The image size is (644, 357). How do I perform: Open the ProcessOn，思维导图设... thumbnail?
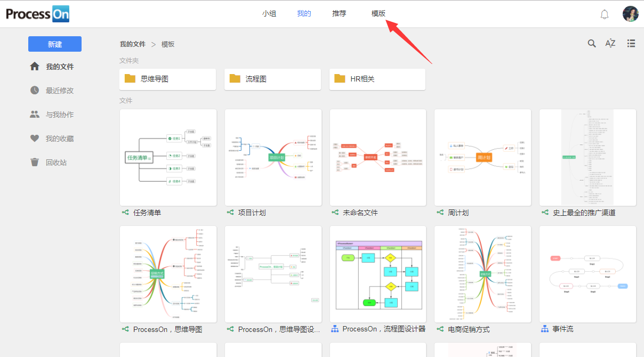click(x=273, y=274)
